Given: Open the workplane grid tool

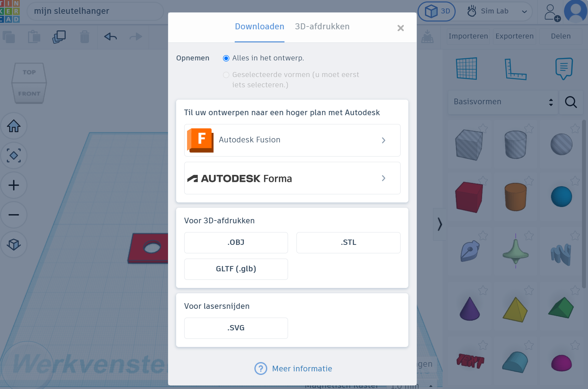Looking at the screenshot, I should tap(467, 69).
